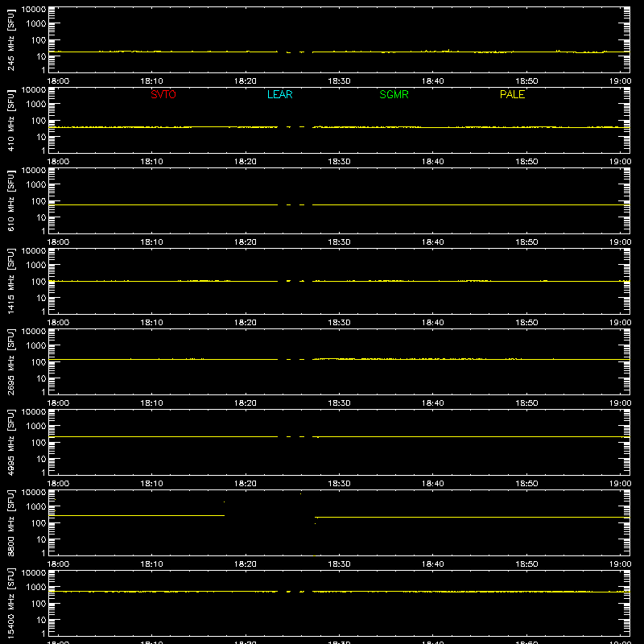644x644 pixels.
Task: Click the 4995 MHz panel's 18:20 time label
Action: point(246,484)
